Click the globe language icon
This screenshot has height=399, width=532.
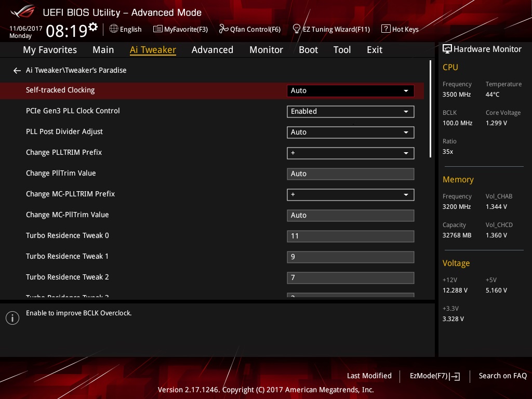(x=114, y=29)
